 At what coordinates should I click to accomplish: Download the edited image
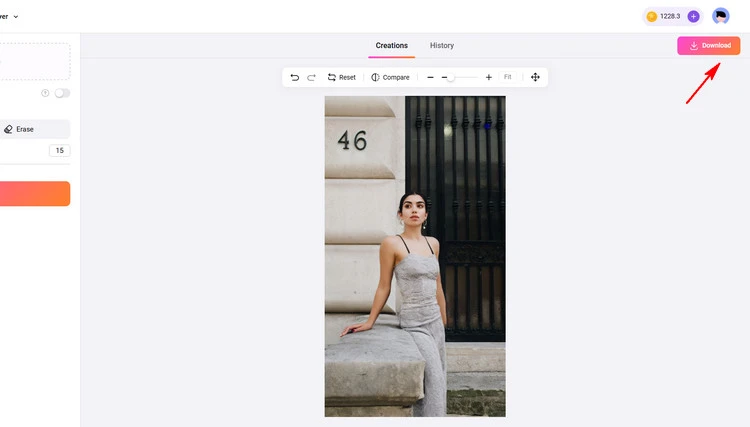tap(708, 45)
